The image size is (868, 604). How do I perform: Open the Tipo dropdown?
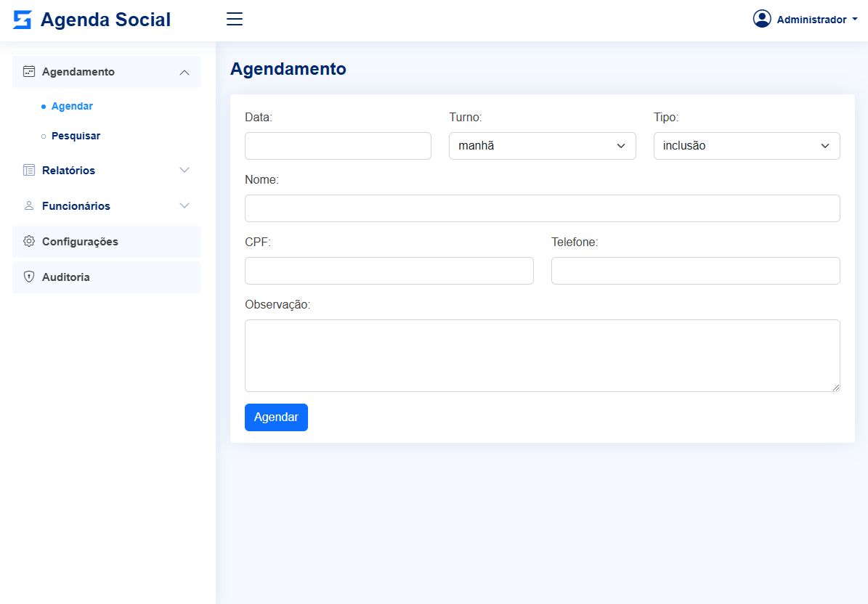coord(746,146)
